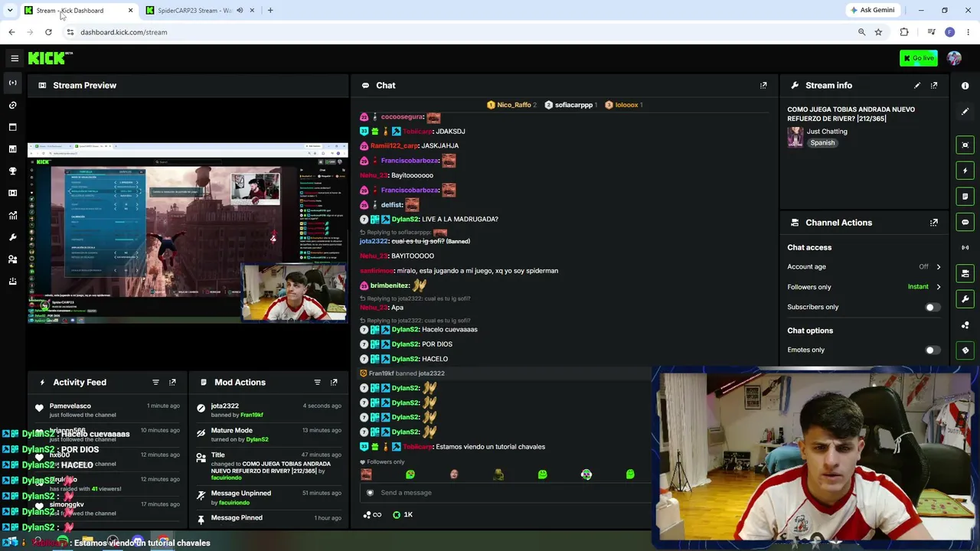Click the three-dots cluster icon in right bar

click(965, 325)
